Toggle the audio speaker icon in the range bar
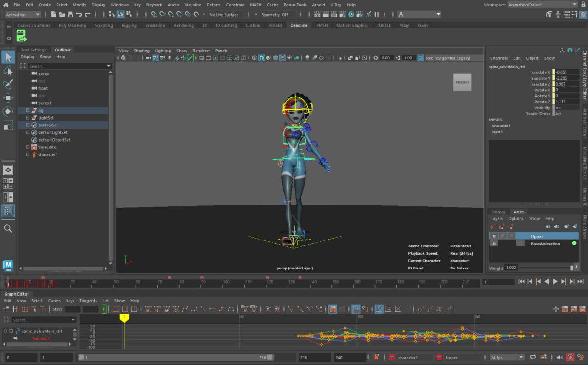This screenshot has height=365, width=588. 560,357
